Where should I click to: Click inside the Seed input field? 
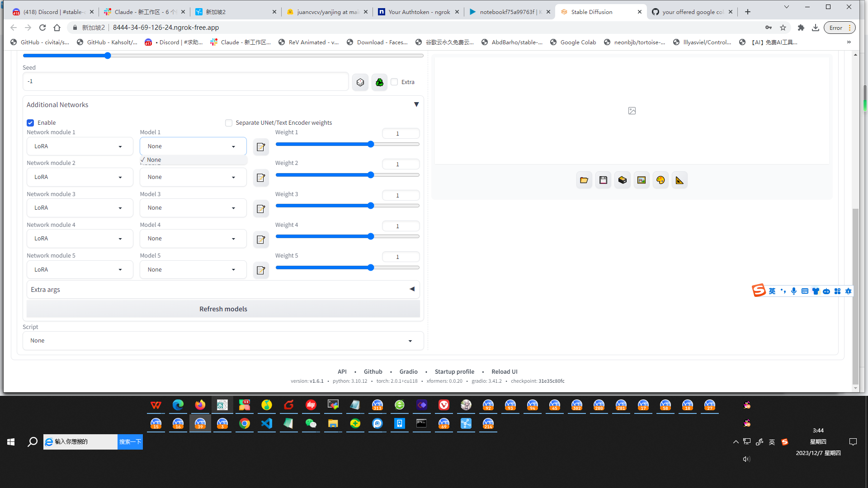click(x=185, y=81)
